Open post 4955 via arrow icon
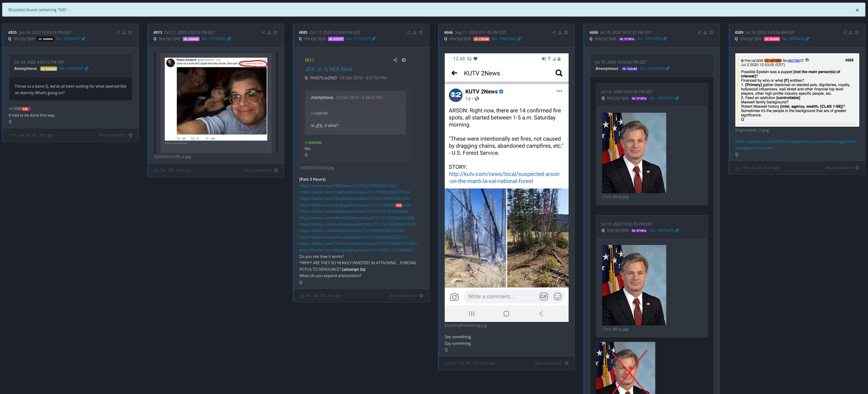Image resolution: width=868 pixels, height=394 pixels. pyautogui.click(x=130, y=32)
